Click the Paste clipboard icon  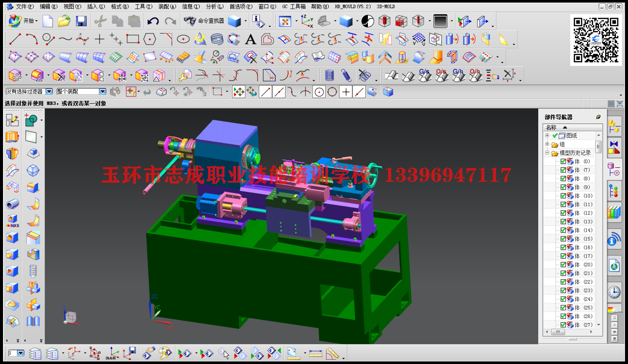tap(134, 21)
